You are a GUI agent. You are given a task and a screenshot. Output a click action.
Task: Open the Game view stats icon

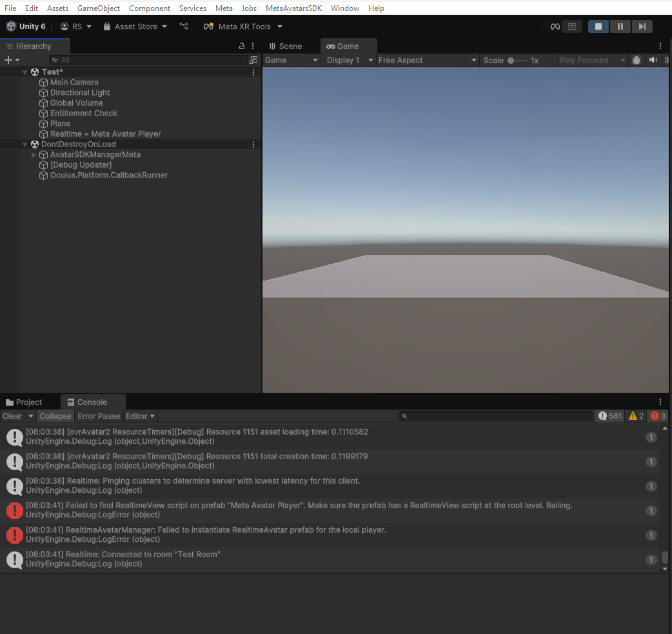pos(668,60)
